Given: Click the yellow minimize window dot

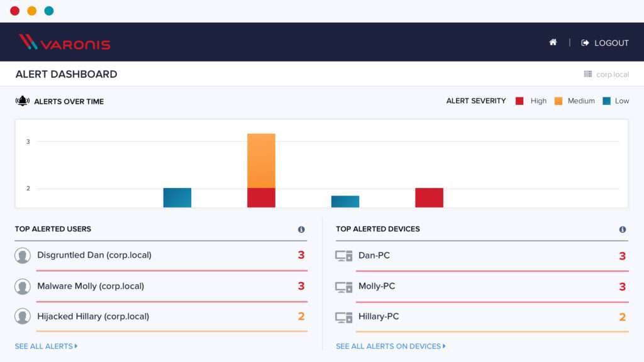Looking at the screenshot, I should (x=31, y=11).
